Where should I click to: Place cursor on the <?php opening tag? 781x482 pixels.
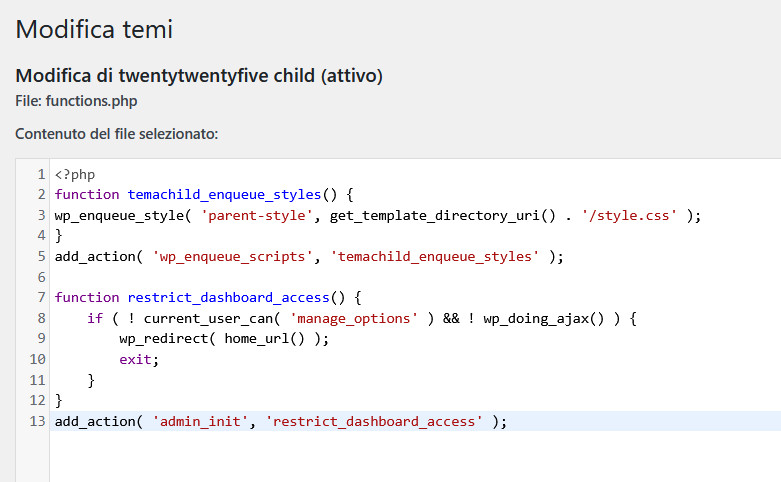75,174
